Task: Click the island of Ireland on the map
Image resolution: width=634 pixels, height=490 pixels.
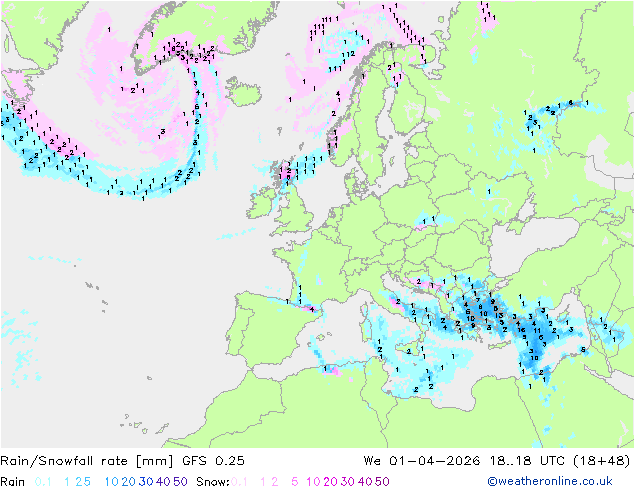Action: point(260,203)
